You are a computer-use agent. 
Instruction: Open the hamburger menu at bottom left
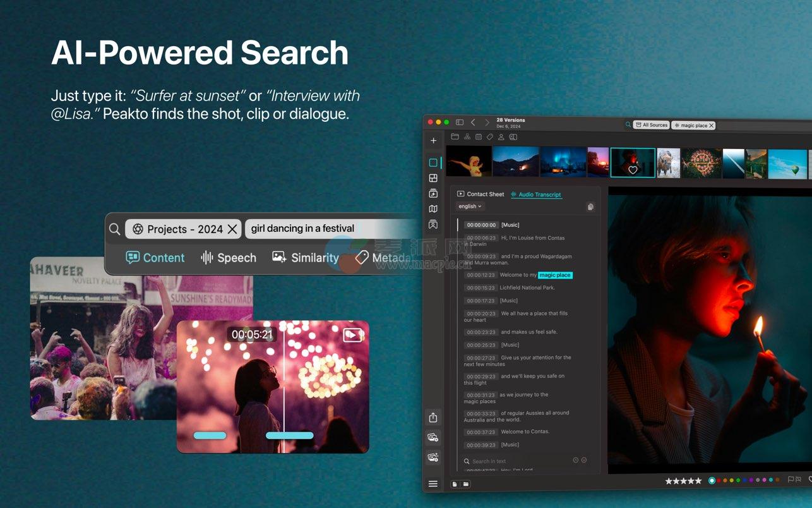433,484
